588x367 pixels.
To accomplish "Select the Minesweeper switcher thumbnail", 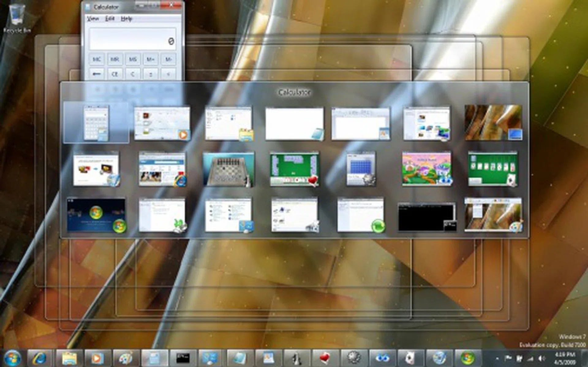I will point(361,169).
